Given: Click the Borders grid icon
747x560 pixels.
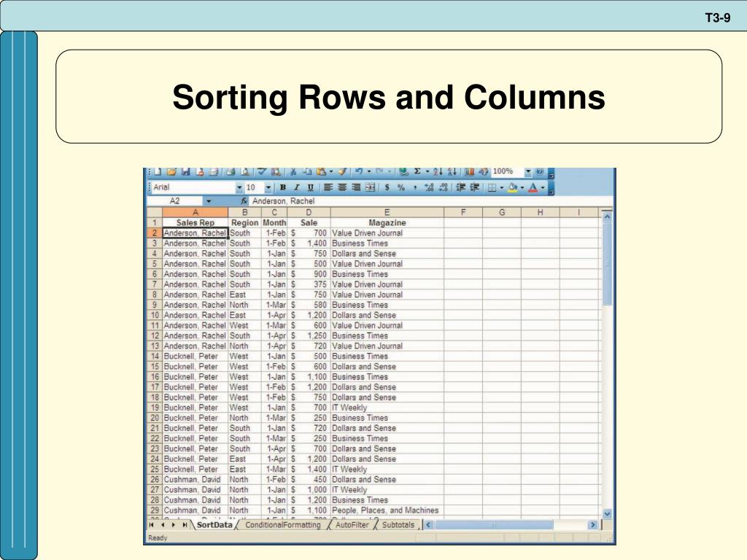Looking at the screenshot, I should [x=492, y=187].
